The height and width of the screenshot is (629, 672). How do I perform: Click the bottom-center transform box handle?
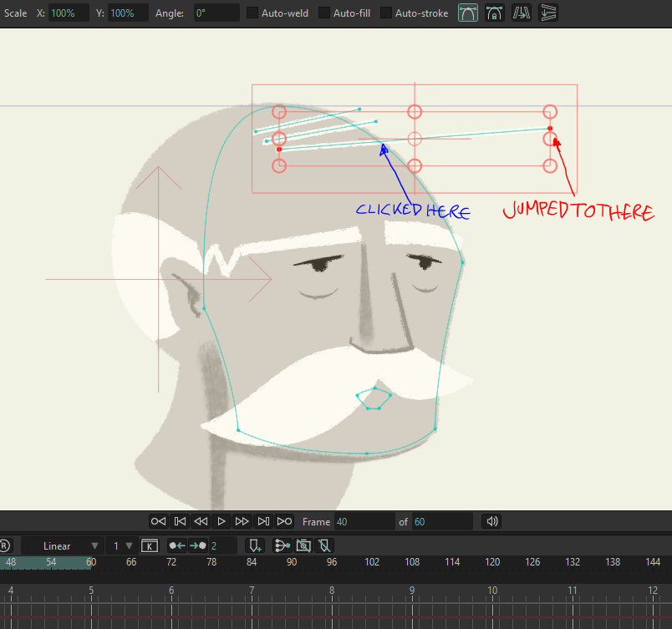[415, 165]
